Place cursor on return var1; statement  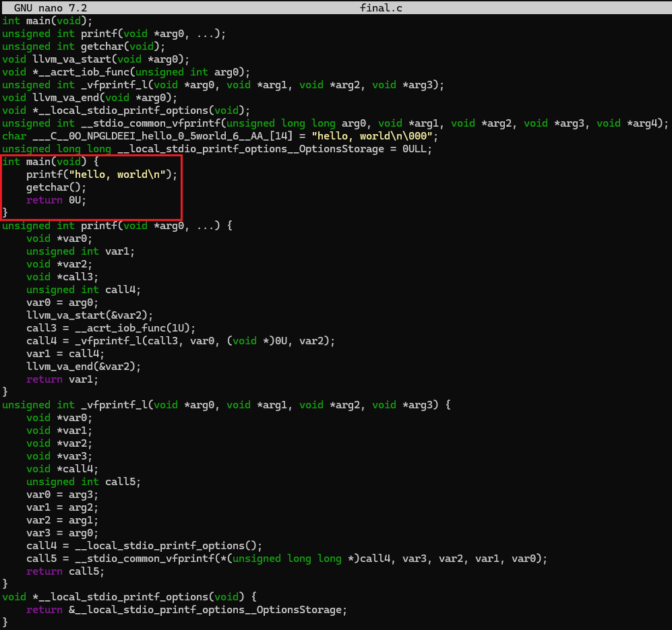(62, 379)
